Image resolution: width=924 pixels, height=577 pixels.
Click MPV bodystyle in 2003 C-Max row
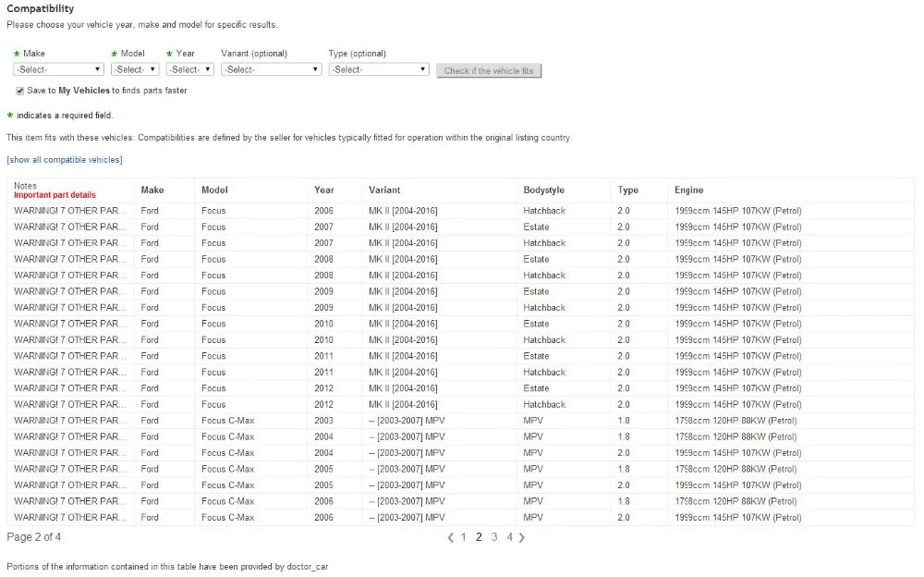[x=533, y=421]
